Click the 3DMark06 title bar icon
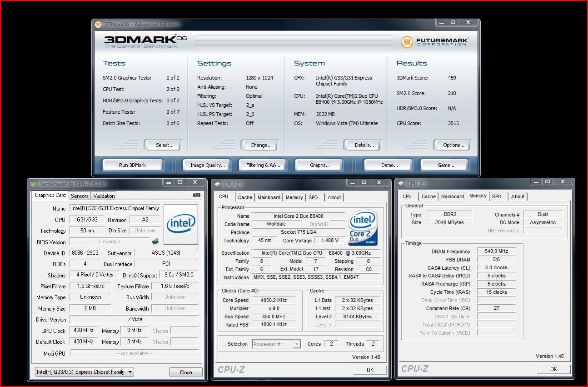 (x=99, y=24)
